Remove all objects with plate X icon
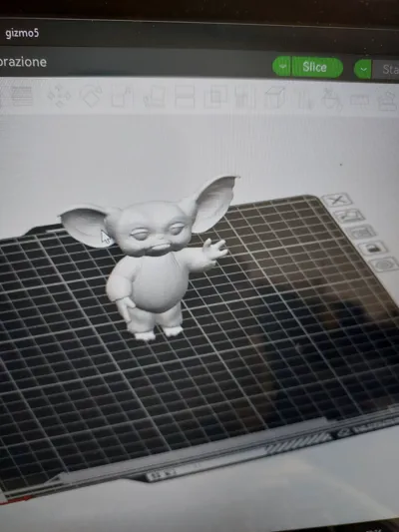This screenshot has height=532, width=399. pos(337,200)
